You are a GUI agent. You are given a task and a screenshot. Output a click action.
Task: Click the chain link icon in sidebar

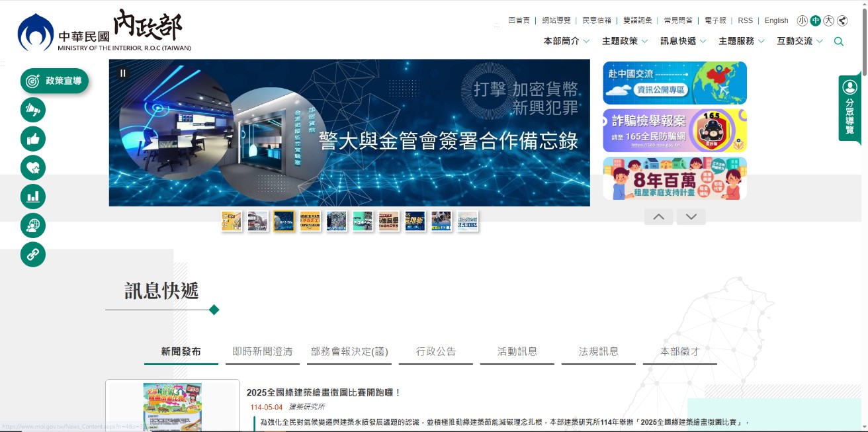pyautogui.click(x=33, y=254)
